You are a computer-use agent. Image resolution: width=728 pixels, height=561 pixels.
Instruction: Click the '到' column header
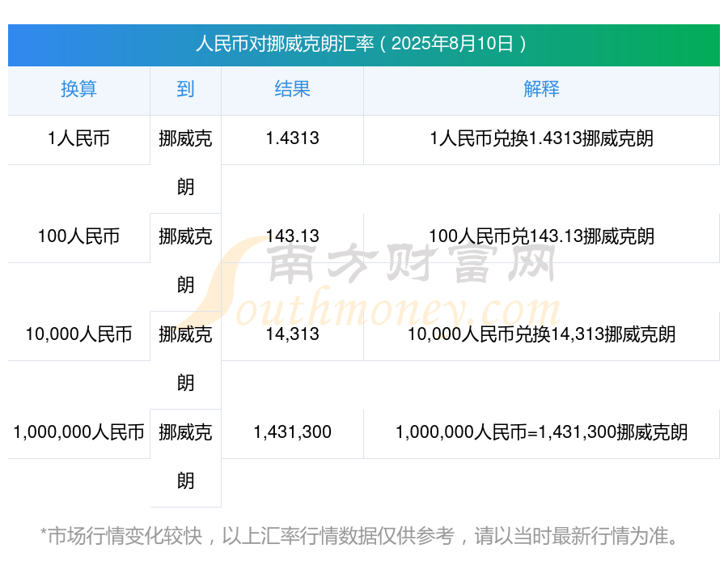[185, 89]
